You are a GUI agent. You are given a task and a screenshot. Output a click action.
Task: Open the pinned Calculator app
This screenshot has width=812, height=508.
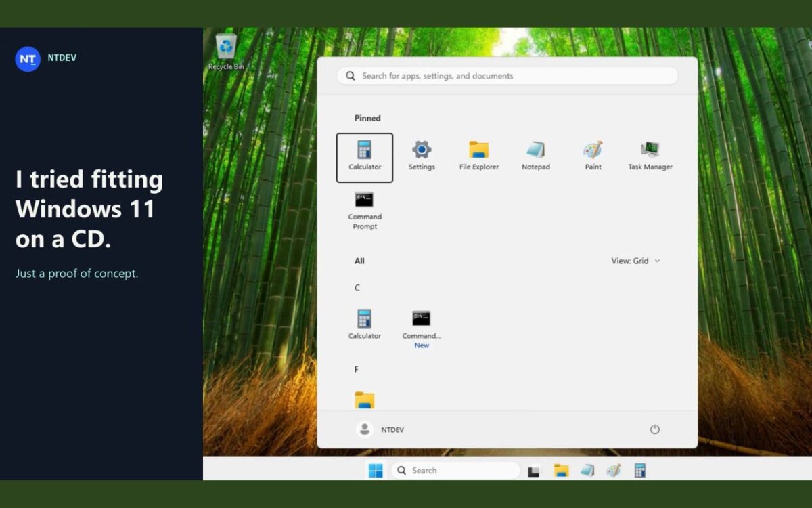click(x=365, y=157)
